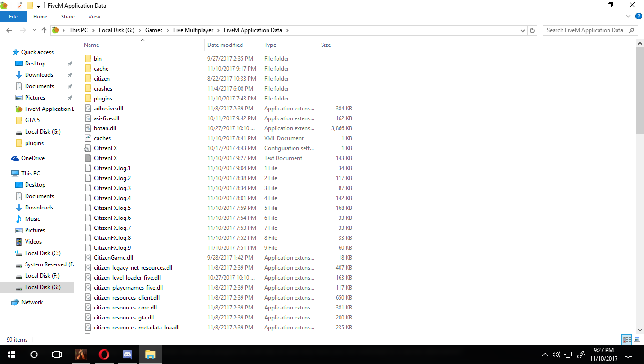Open the Share ribbon tab
644x364 pixels.
click(68, 17)
